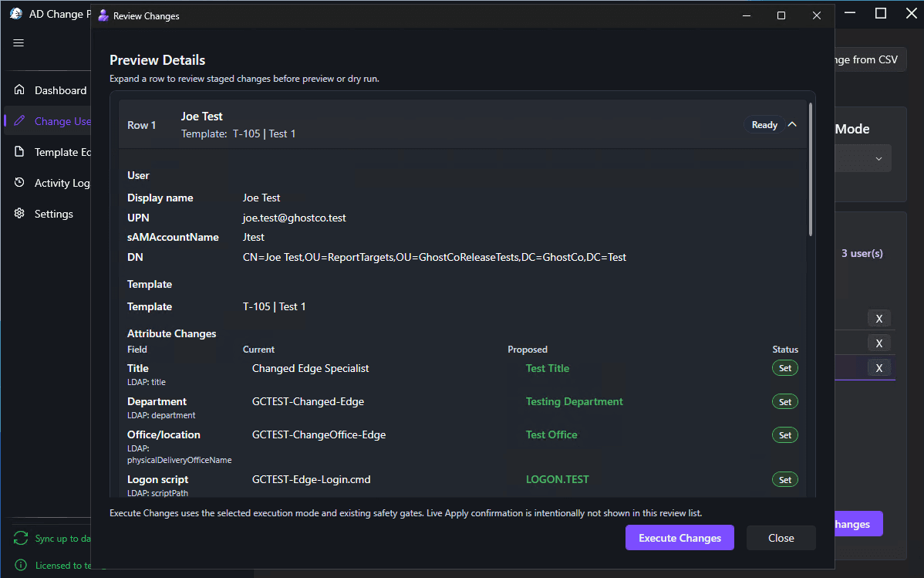Image resolution: width=924 pixels, height=578 pixels.
Task: Click the proposed value LOGON.TEST
Action: (558, 479)
